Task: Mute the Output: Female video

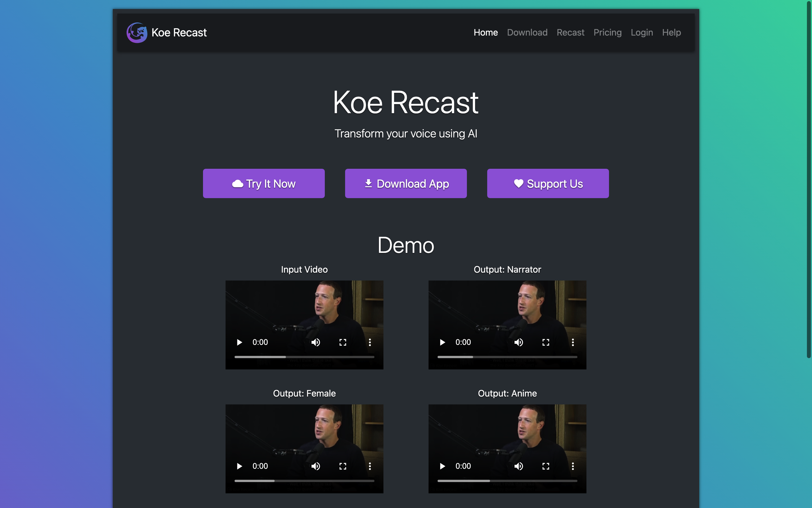Action: (x=315, y=466)
